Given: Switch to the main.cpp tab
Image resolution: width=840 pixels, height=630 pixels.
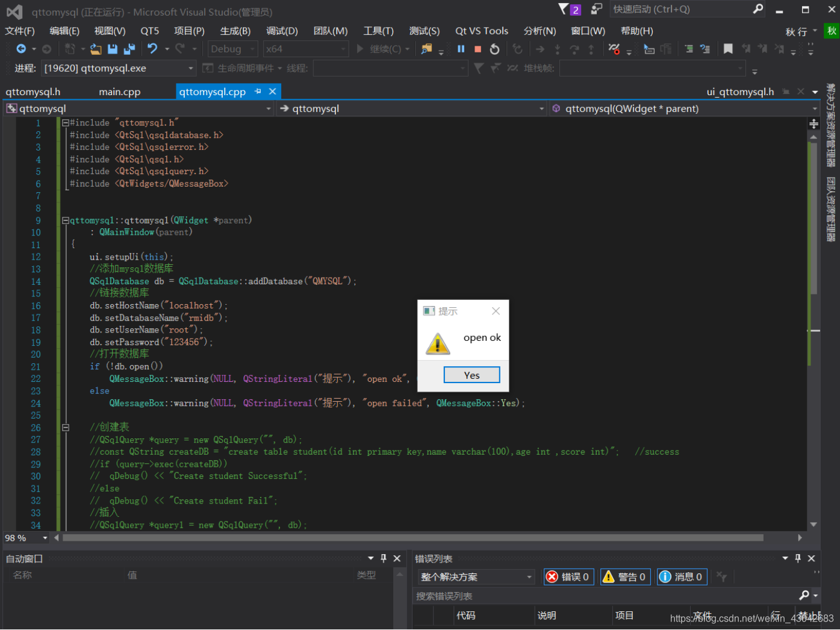Looking at the screenshot, I should pos(119,92).
